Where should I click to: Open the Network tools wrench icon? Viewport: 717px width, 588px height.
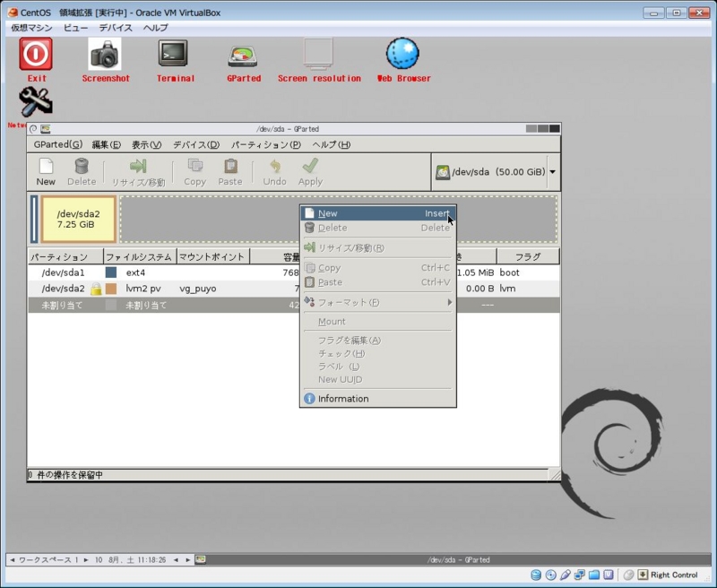click(x=36, y=102)
